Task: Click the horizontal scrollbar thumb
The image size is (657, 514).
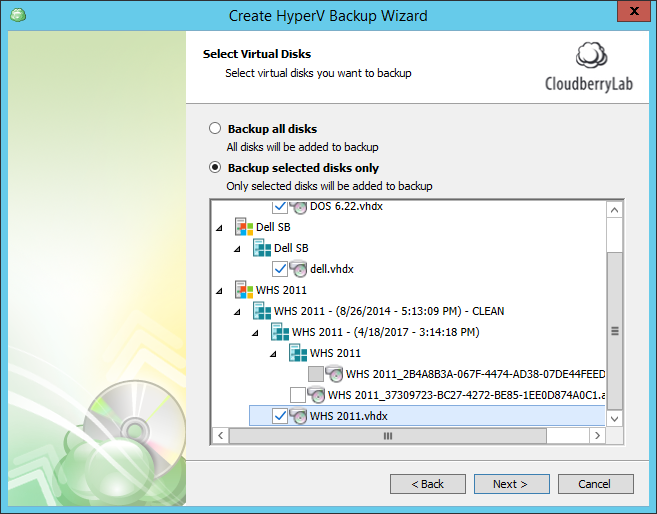Action: pyautogui.click(x=388, y=436)
